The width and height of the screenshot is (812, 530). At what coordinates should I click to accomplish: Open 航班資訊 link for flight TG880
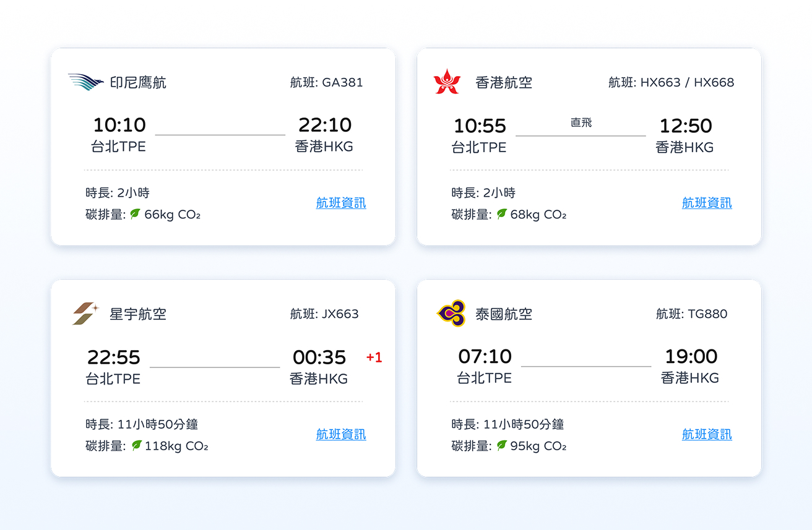coord(707,434)
